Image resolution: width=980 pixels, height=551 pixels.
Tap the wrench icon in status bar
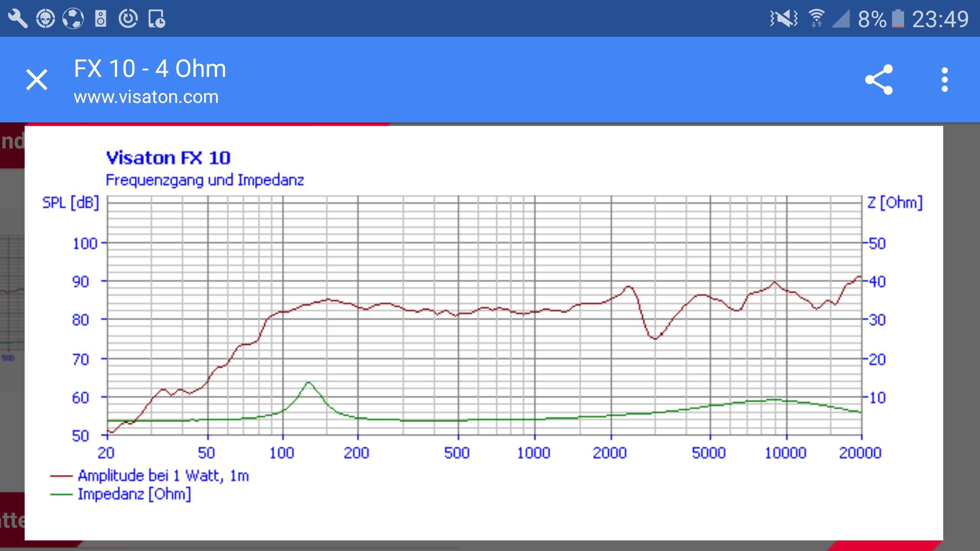tap(18, 18)
